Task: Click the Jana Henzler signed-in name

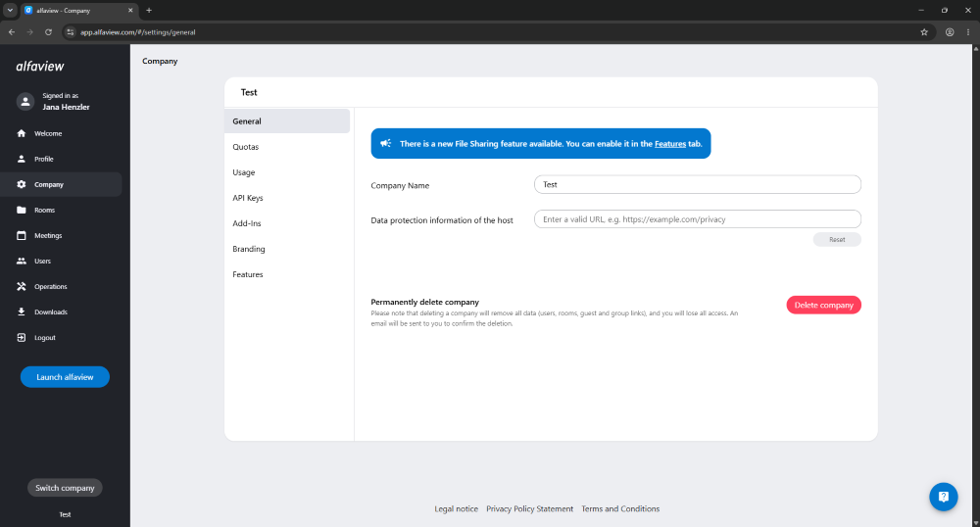Action: pyautogui.click(x=66, y=107)
